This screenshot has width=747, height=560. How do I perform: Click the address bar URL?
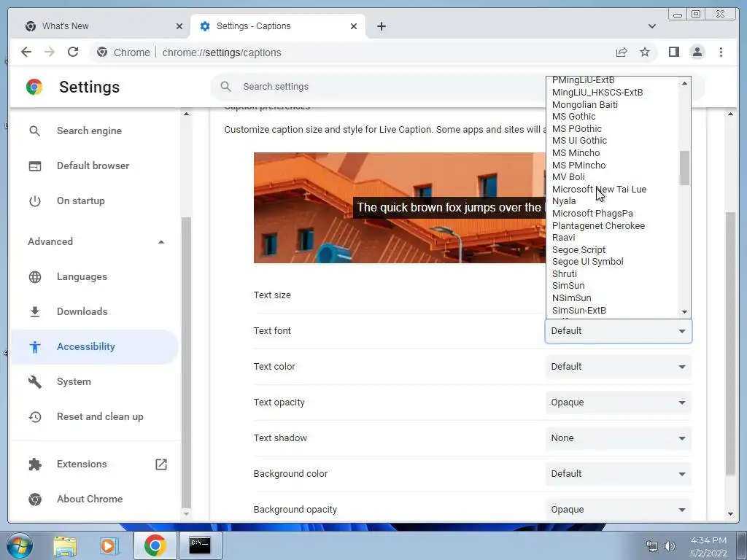click(x=222, y=52)
